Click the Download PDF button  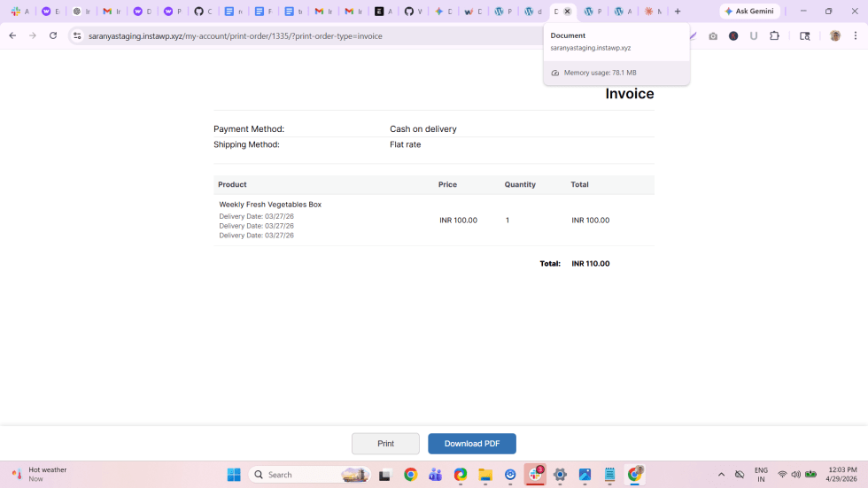(471, 444)
